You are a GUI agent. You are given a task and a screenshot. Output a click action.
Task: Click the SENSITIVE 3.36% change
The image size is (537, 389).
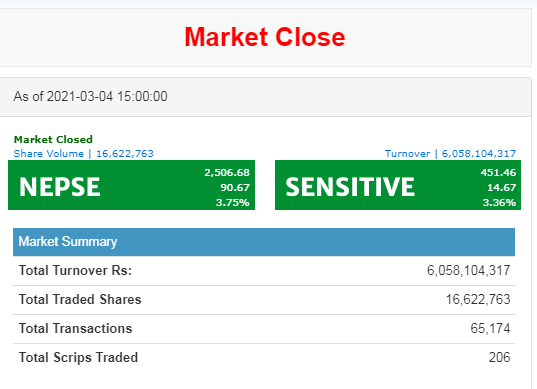(x=499, y=202)
